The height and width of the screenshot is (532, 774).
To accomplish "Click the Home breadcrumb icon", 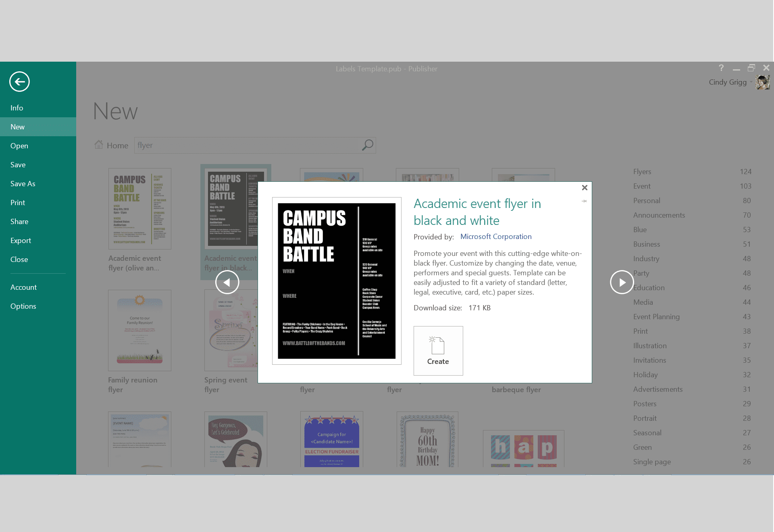I will 98,145.
